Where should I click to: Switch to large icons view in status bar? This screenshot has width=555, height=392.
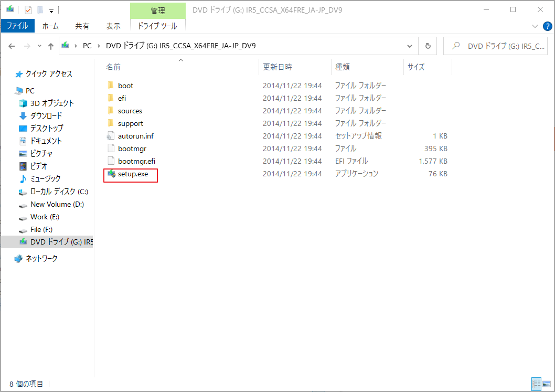tap(547, 384)
